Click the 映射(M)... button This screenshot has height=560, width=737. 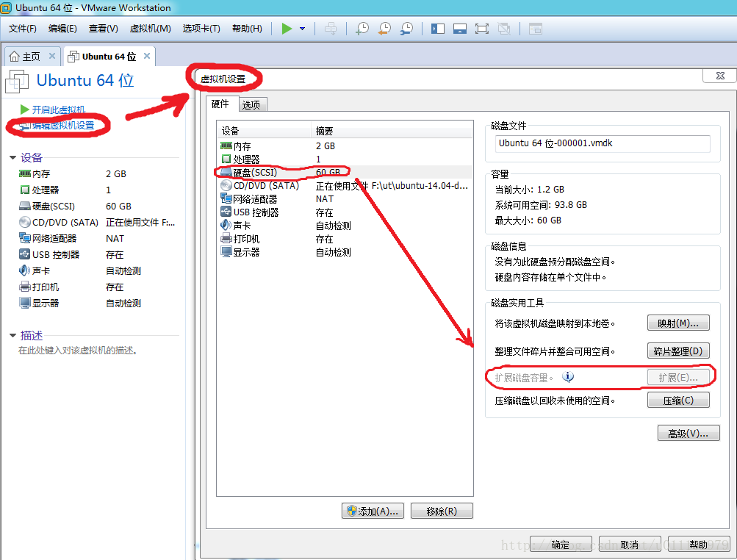[x=677, y=323]
